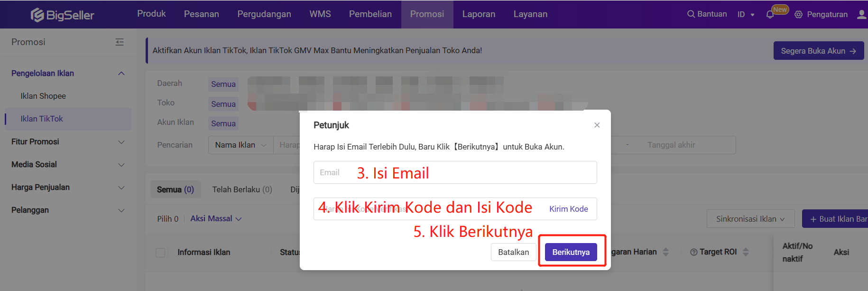Open the Promosi menu

tap(427, 14)
